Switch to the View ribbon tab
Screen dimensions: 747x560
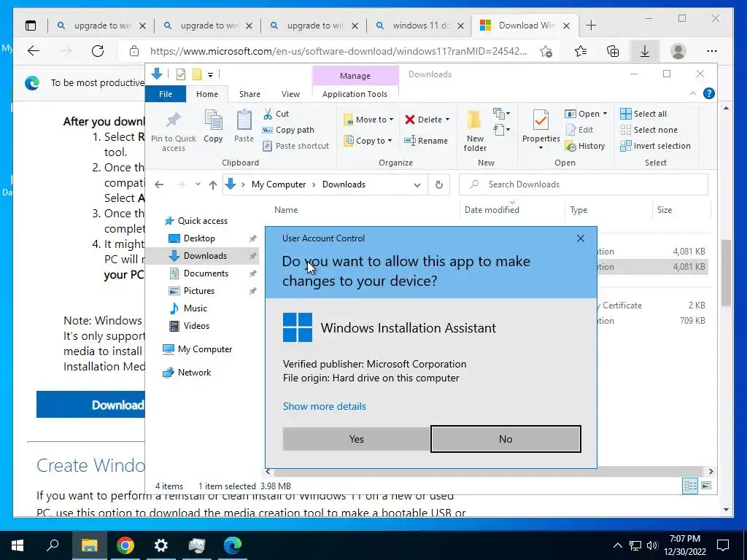290,94
